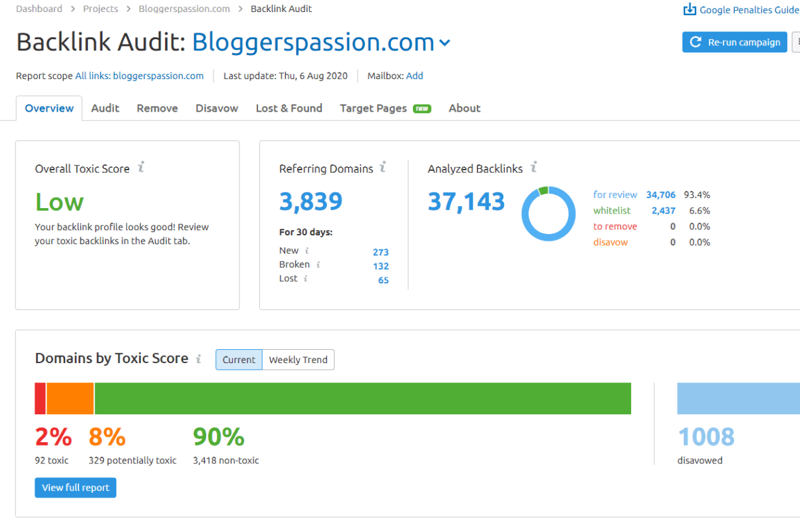This screenshot has height=532, width=800.
Task: Click the 8% potentially toxic percentage
Action: pyautogui.click(x=107, y=437)
